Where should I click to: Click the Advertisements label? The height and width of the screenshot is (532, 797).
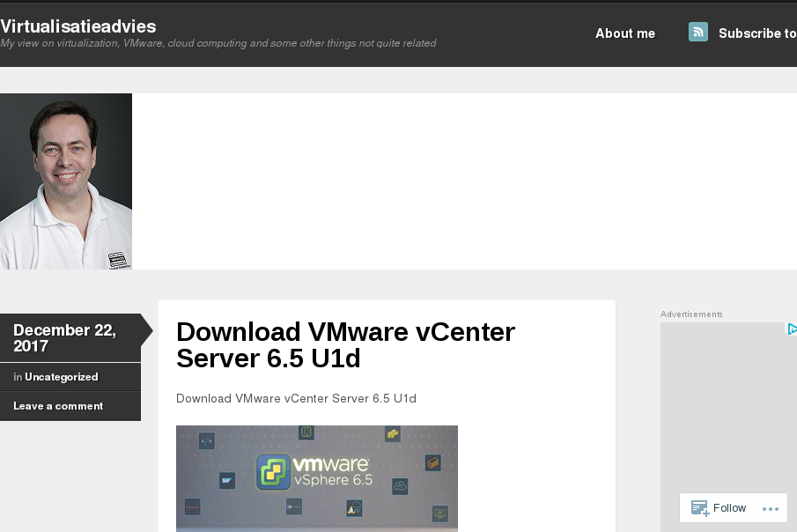coord(691,314)
